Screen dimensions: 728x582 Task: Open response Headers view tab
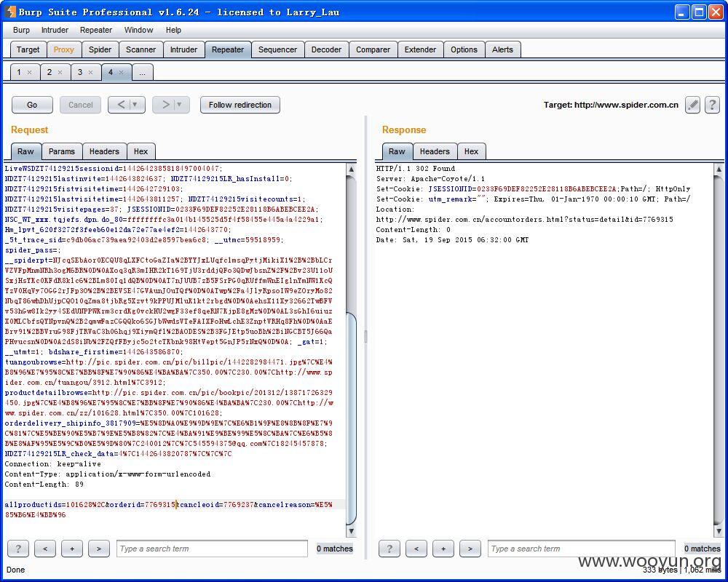click(435, 151)
